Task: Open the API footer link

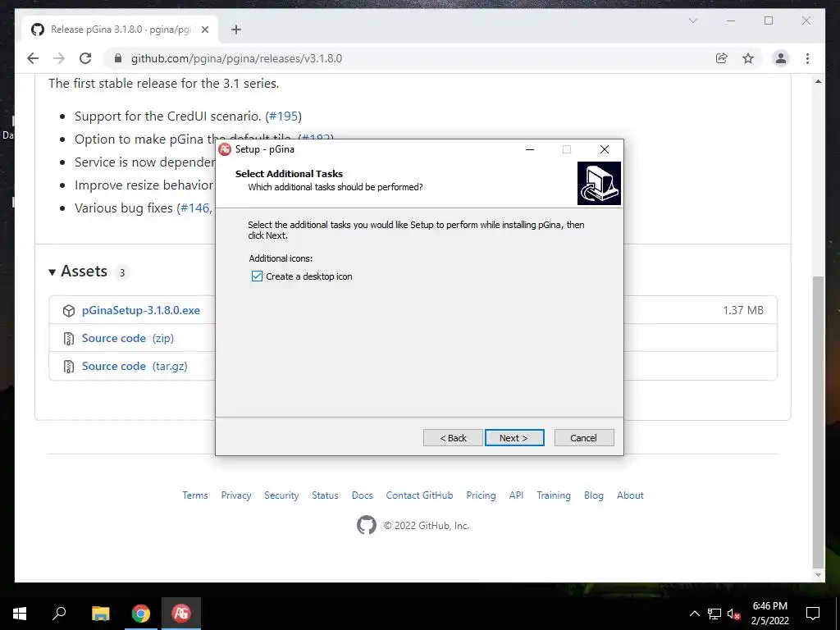Action: [x=517, y=495]
